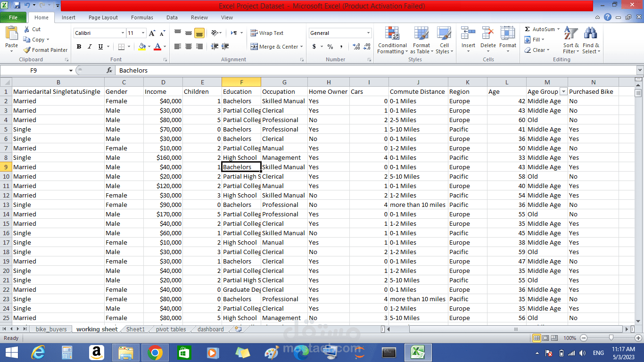
Task: Select the Format Painter
Action: coord(45,49)
